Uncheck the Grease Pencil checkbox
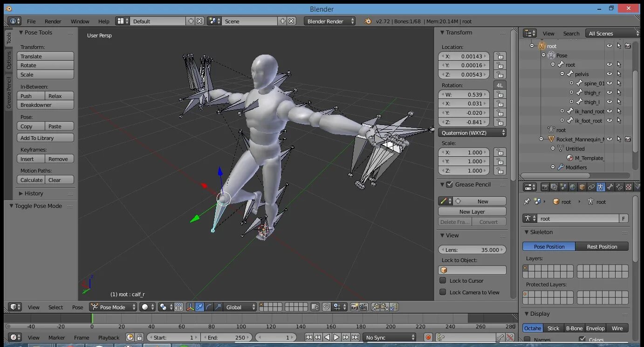The height and width of the screenshot is (347, 644). [x=449, y=185]
